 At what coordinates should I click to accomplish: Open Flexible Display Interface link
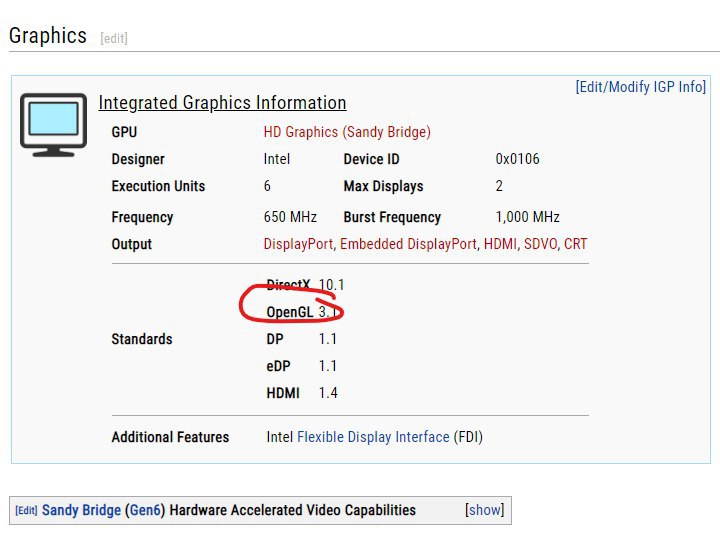[373, 437]
